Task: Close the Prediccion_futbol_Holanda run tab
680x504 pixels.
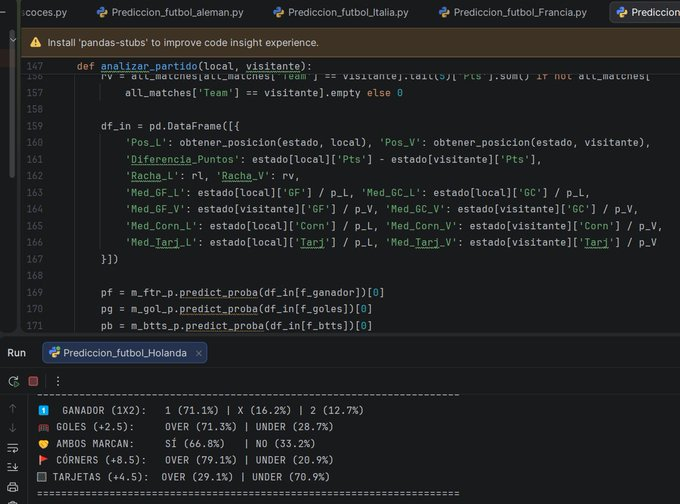Action: tap(199, 353)
